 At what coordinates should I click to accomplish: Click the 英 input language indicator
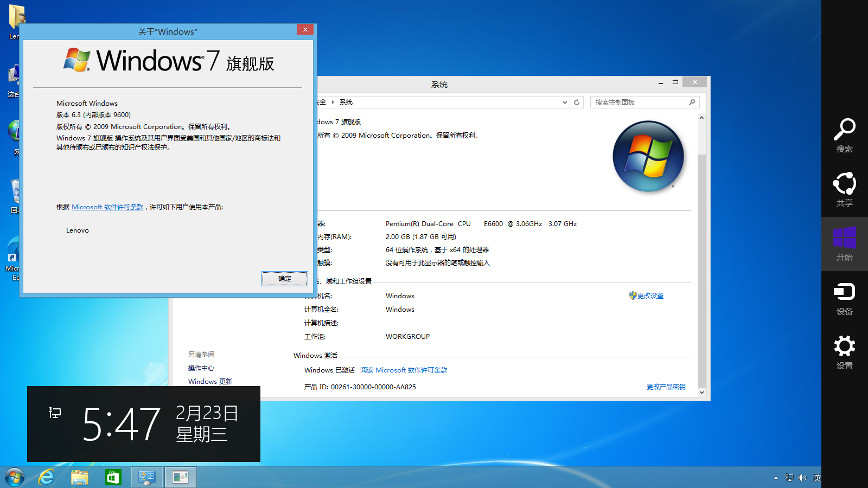(817, 478)
